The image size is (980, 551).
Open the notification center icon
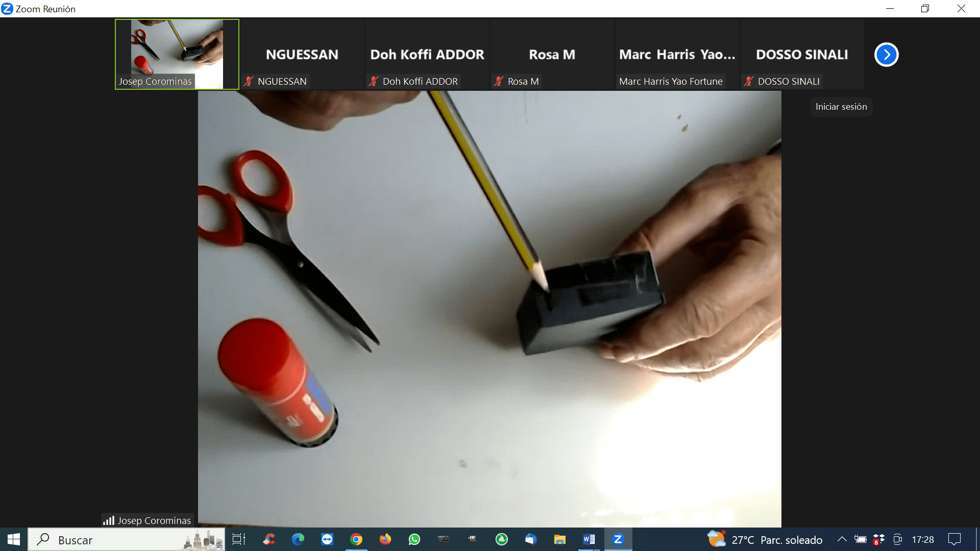click(x=954, y=539)
